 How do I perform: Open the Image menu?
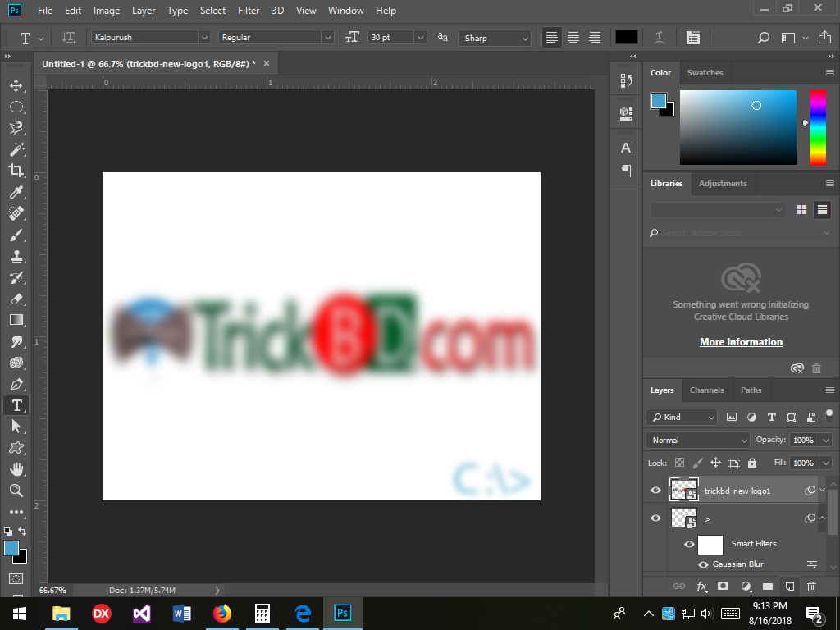(x=107, y=11)
